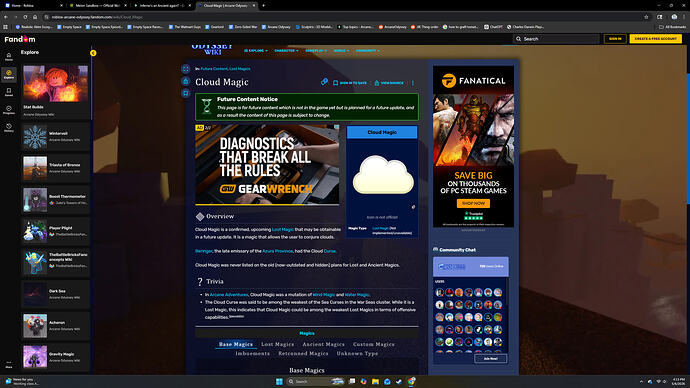Open a new browser tab with plus
Viewport: 690px width, 388px height.
(264, 5)
